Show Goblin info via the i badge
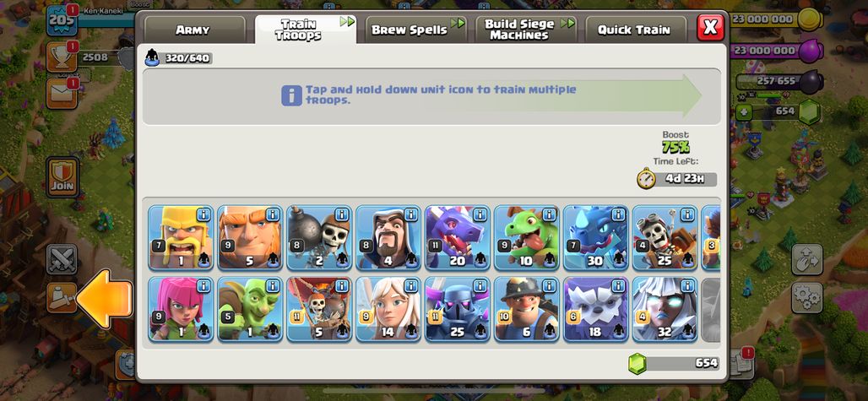Screen dimensions: 868x401 click(273, 286)
